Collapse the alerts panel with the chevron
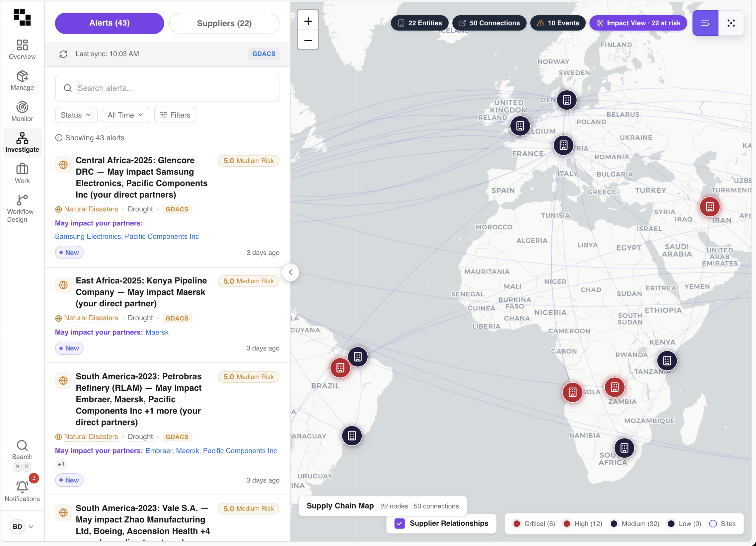 coord(290,272)
